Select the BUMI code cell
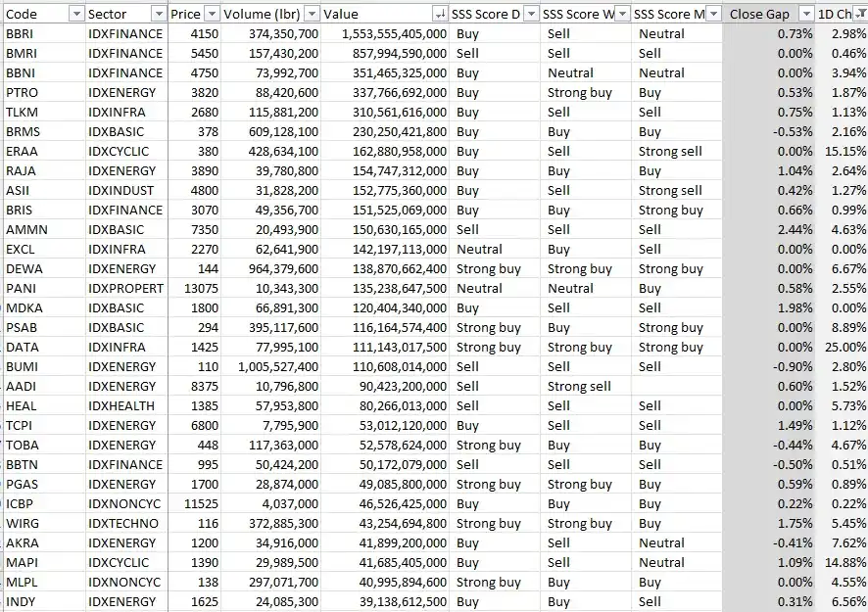Viewport: 868px width, 612px height. [44, 367]
